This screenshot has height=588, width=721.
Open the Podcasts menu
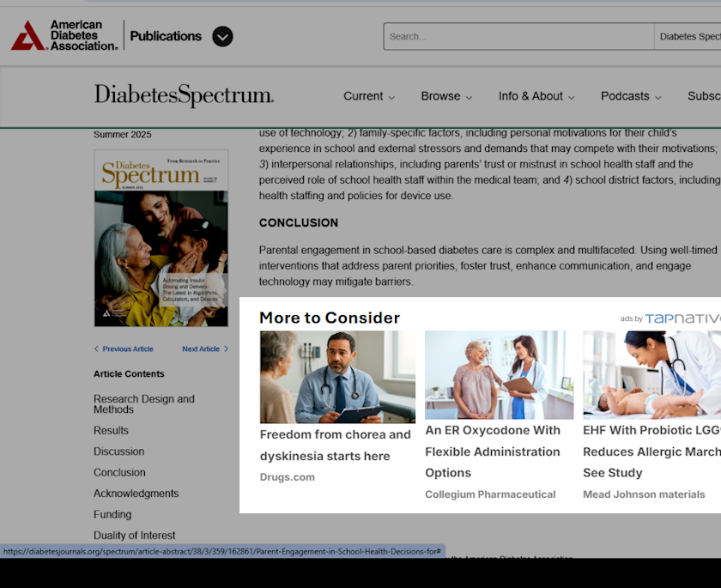(x=631, y=96)
